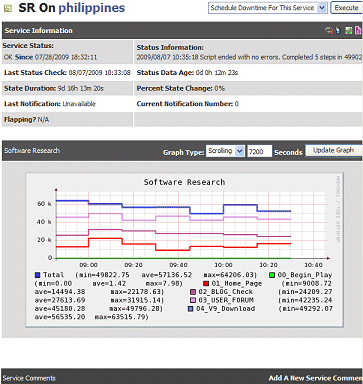This screenshot has height=384, width=363.
Task: Click the arrows-with-red-X icon in Service Information header
Action: [x=329, y=31]
